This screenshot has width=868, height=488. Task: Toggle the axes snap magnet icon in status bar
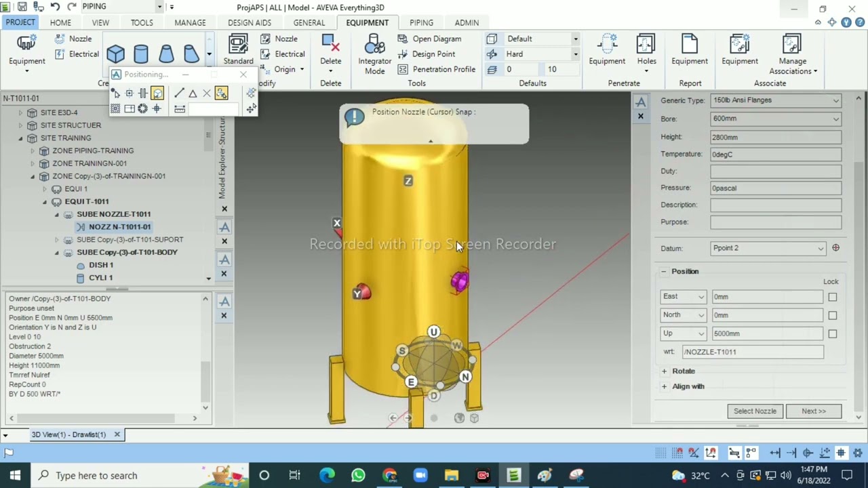coord(711,453)
